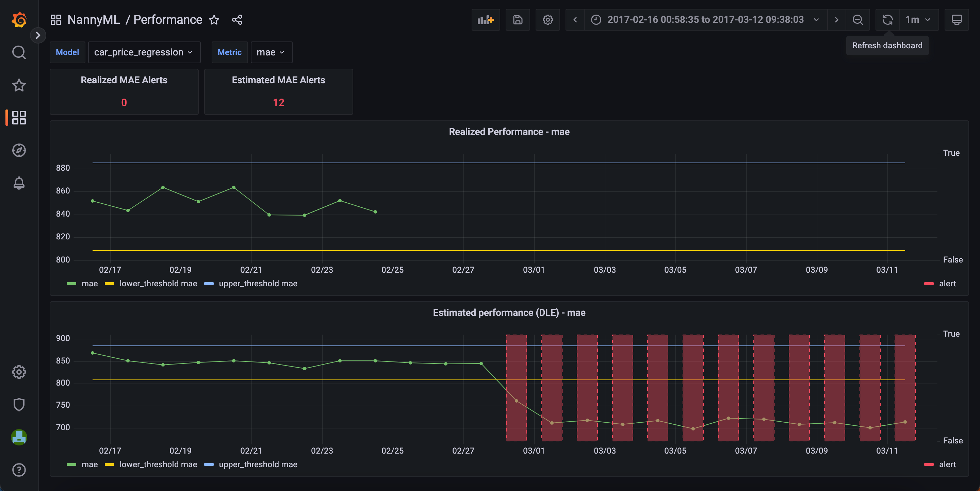This screenshot has width=980, height=491.
Task: Open the Realized MAE Alerts panel title
Action: point(124,80)
